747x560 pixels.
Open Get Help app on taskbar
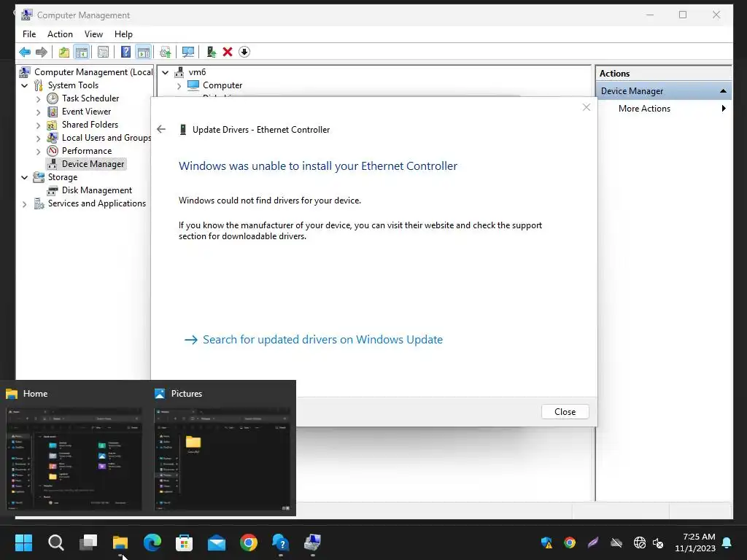[281, 542]
